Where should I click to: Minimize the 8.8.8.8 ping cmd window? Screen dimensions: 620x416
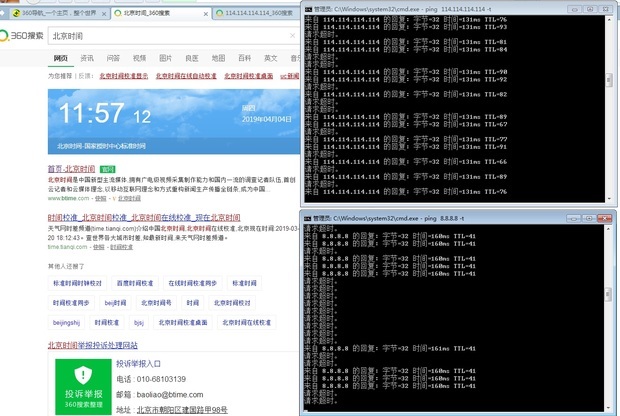573,218
